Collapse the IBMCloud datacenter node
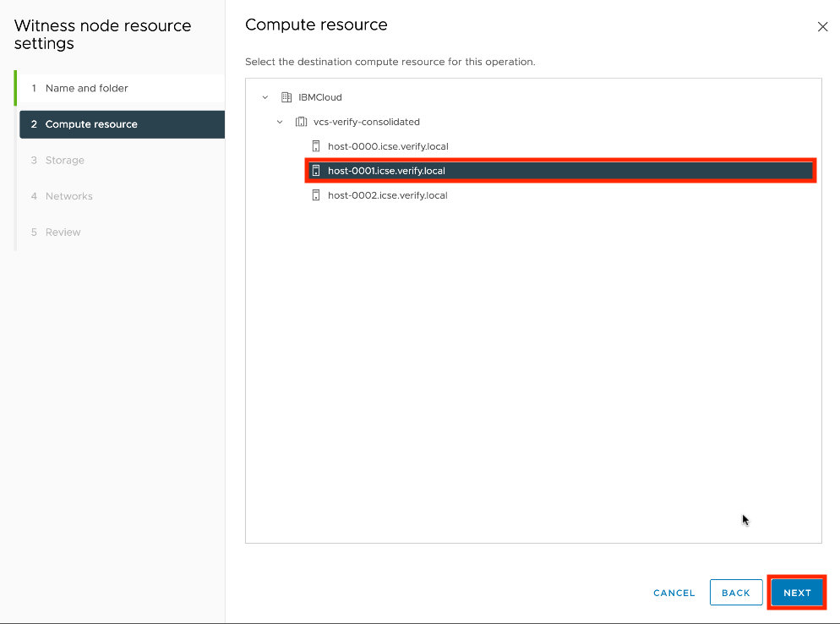The height and width of the screenshot is (624, 840). [x=265, y=97]
